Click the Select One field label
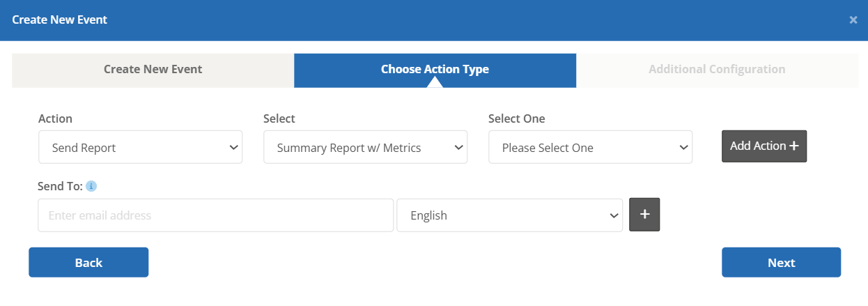 click(x=516, y=118)
